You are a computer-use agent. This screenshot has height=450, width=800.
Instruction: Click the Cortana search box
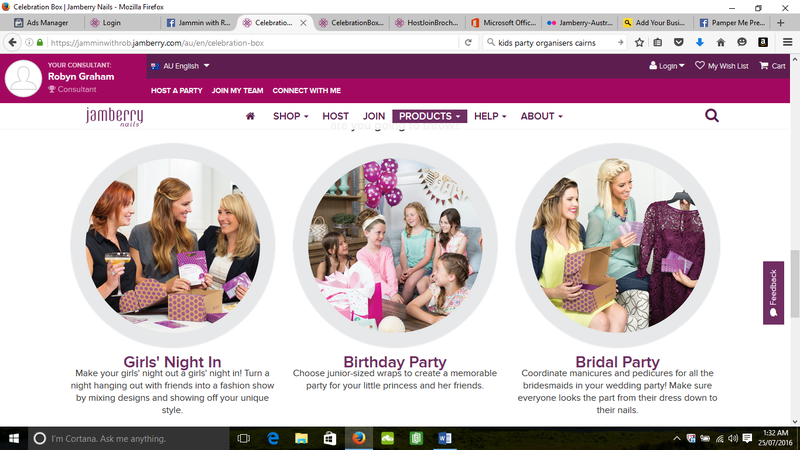click(128, 438)
